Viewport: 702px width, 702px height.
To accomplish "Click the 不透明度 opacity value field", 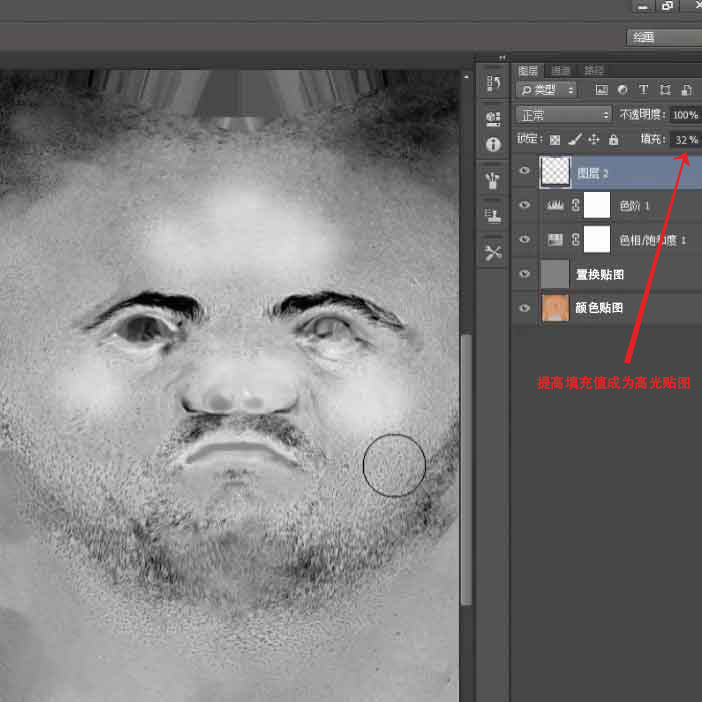I will pyautogui.click(x=685, y=115).
